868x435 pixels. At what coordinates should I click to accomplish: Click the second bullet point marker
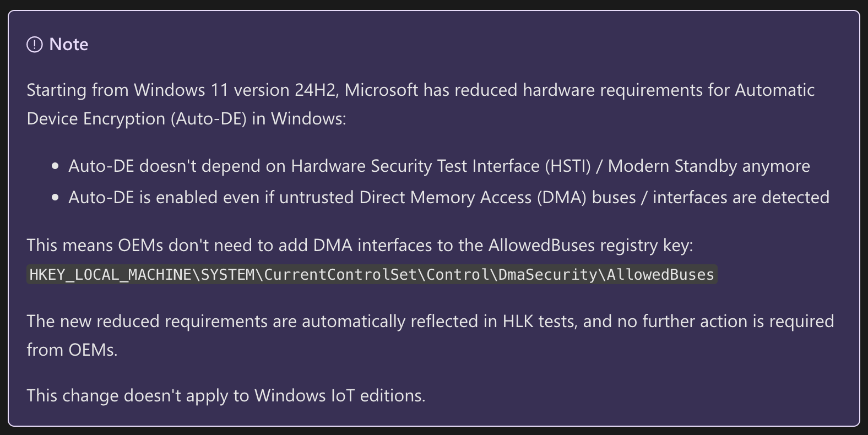[55, 198]
